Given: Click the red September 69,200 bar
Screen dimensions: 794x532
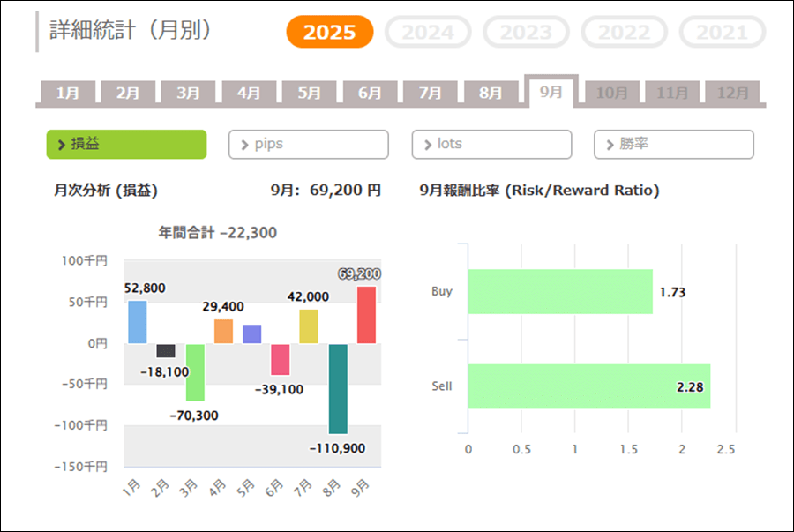Looking at the screenshot, I should pos(366,315).
